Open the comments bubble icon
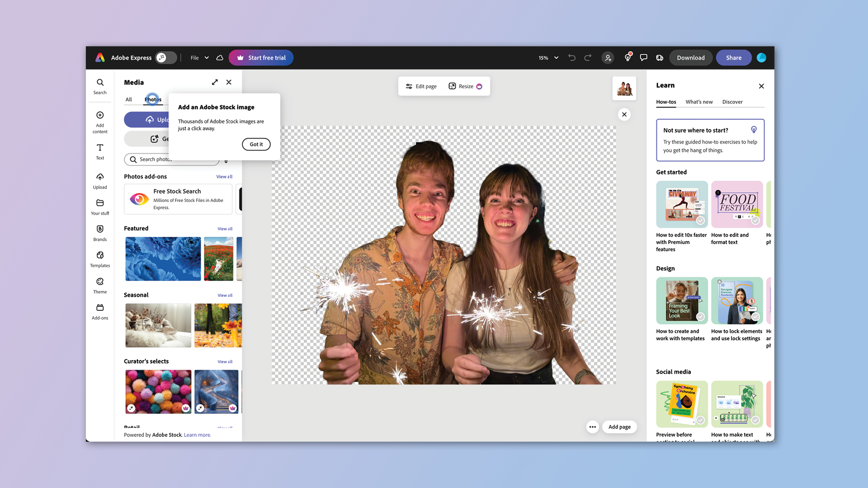 pyautogui.click(x=643, y=57)
